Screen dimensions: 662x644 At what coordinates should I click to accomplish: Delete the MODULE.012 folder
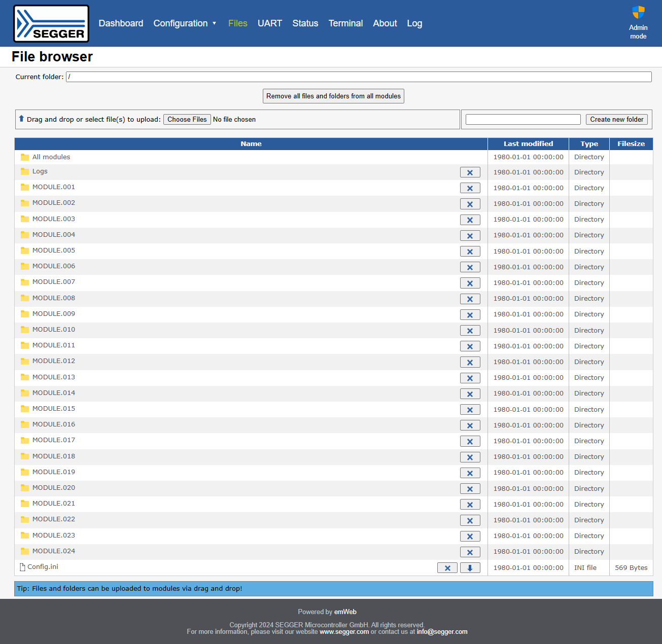pos(470,362)
